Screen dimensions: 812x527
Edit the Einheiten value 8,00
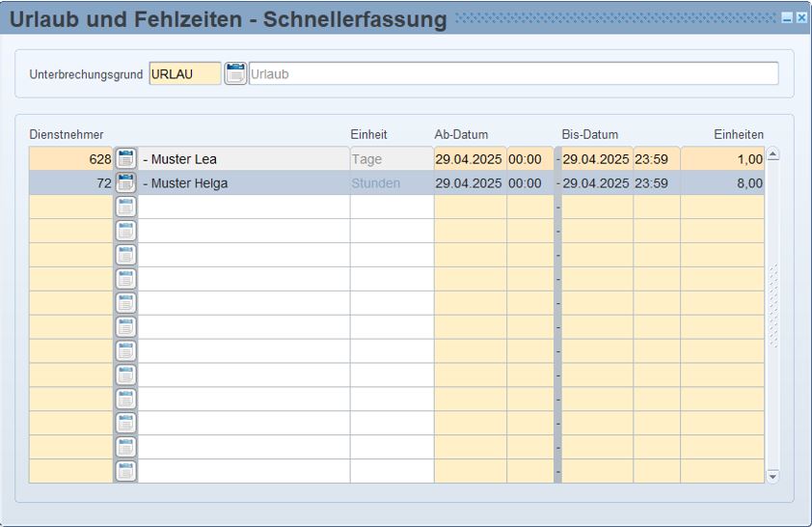pyautogui.click(x=721, y=183)
